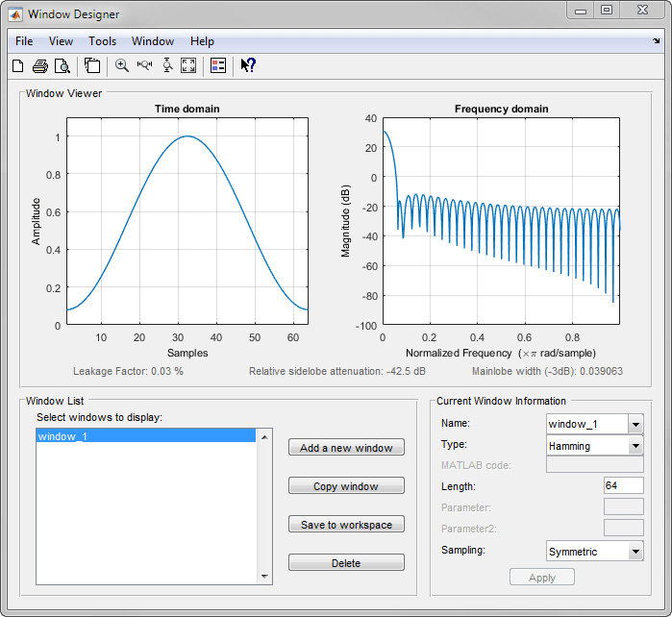Activate the Zoom In magnifier tool

(122, 65)
